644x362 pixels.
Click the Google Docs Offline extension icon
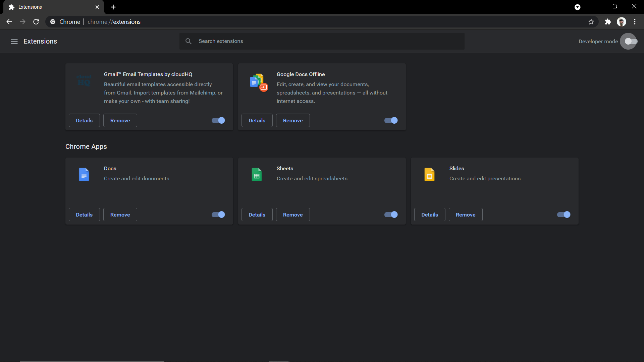tap(259, 82)
